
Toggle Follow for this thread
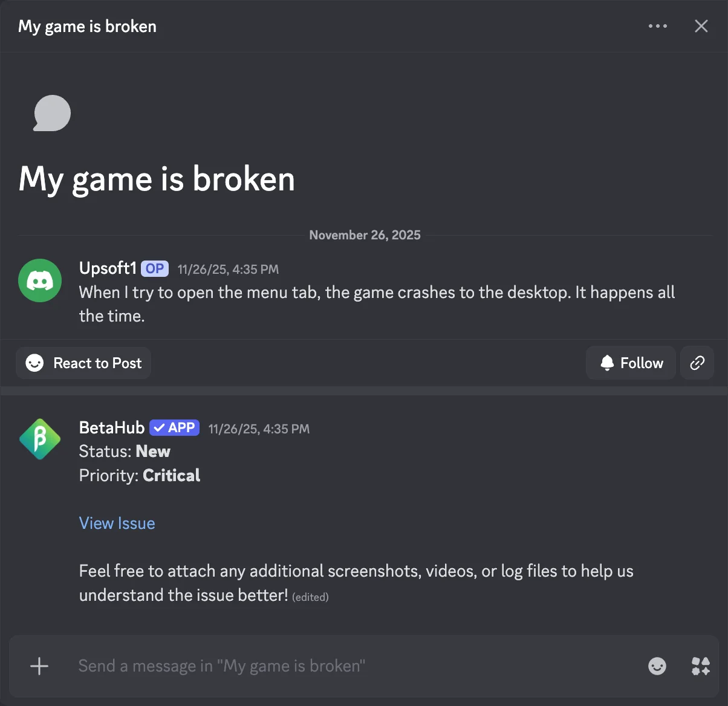(631, 363)
